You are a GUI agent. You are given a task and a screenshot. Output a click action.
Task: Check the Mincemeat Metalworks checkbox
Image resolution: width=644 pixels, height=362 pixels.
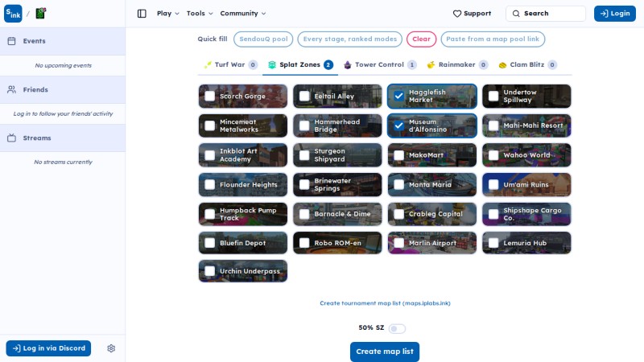pyautogui.click(x=210, y=125)
